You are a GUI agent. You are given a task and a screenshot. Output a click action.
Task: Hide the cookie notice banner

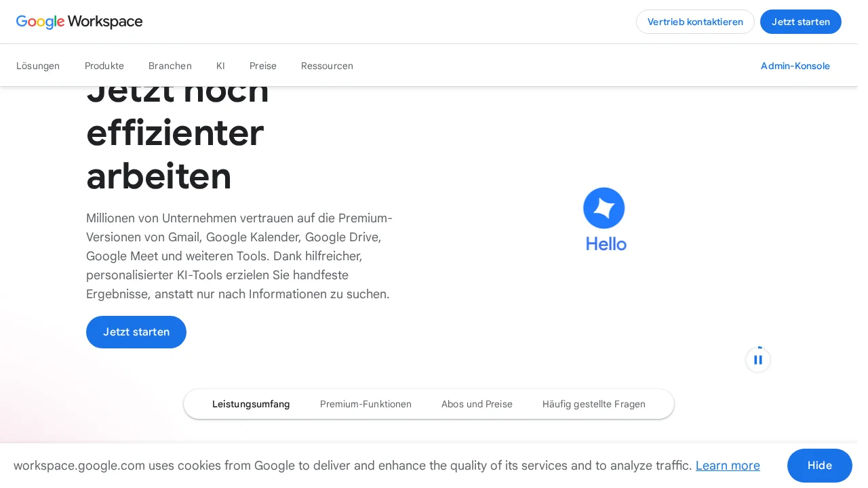[x=820, y=466]
